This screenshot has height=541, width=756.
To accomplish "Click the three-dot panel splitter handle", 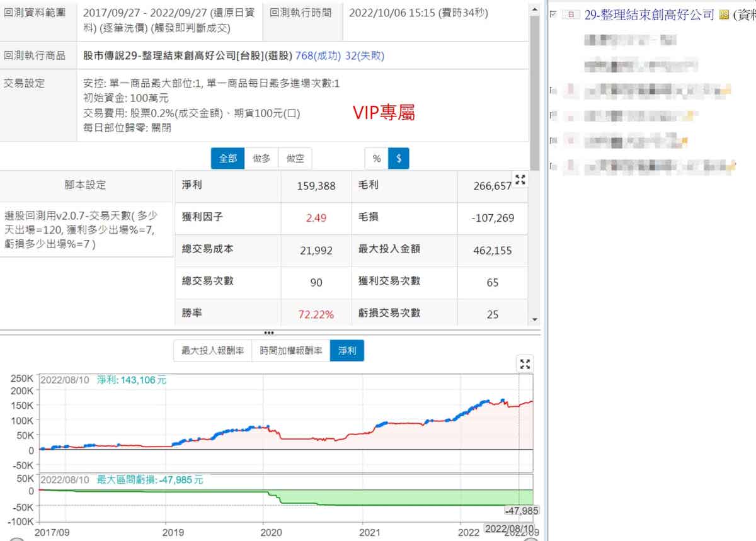I will tap(269, 333).
